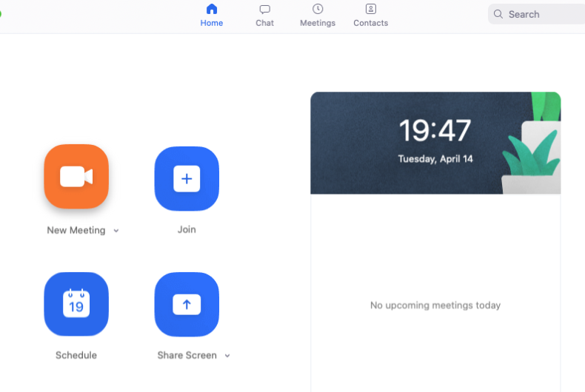Image resolution: width=585 pixels, height=392 pixels.
Task: Click the Share Screen label text
Action: coord(187,355)
